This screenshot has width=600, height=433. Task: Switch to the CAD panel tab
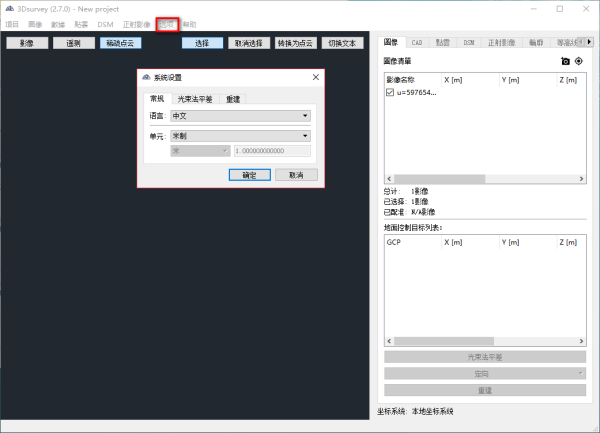pyautogui.click(x=417, y=42)
